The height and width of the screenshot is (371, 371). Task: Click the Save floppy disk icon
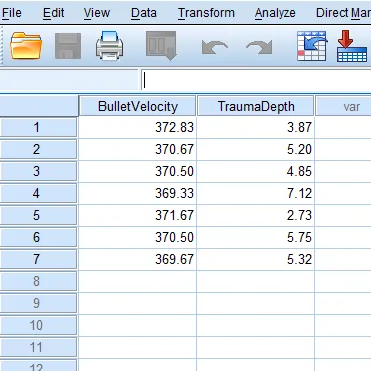coord(68,46)
